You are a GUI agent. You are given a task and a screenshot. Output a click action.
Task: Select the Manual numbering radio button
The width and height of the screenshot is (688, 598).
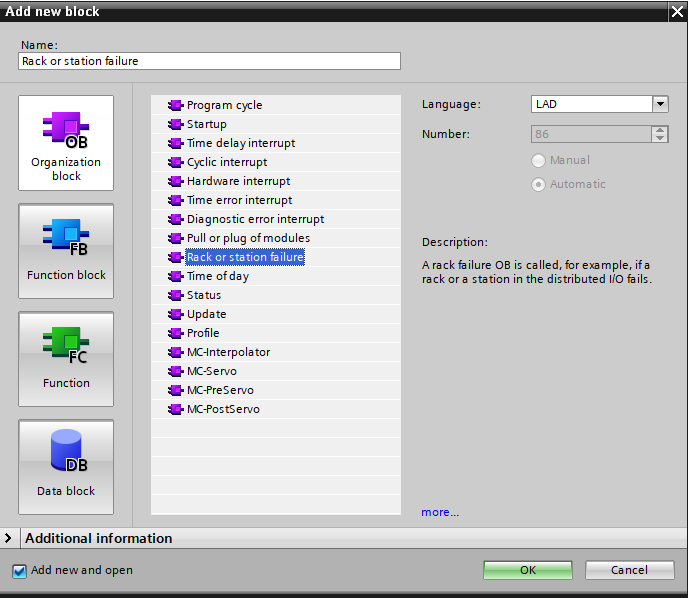coord(538,161)
